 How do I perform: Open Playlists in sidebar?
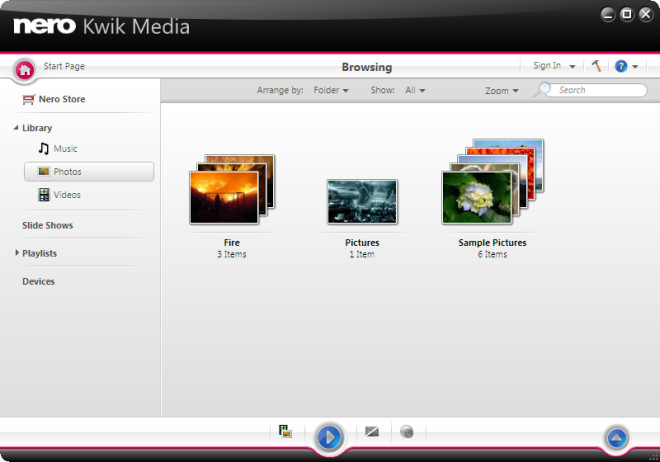click(x=40, y=253)
